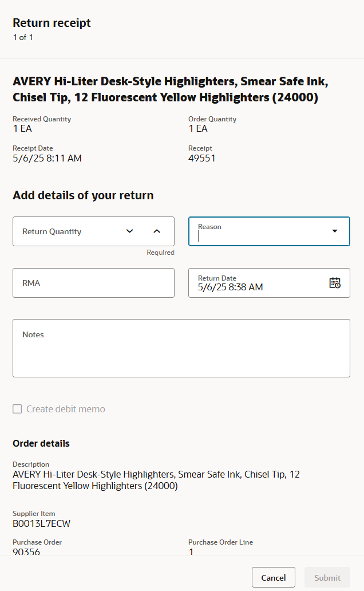This screenshot has height=591, width=364.
Task: Enable the Create debit memo checkbox
Action: tap(17, 409)
